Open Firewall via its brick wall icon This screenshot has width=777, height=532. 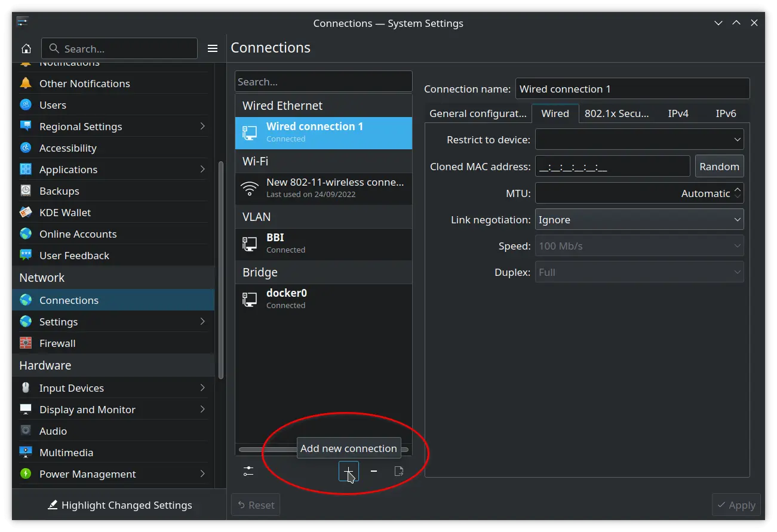pyautogui.click(x=26, y=343)
